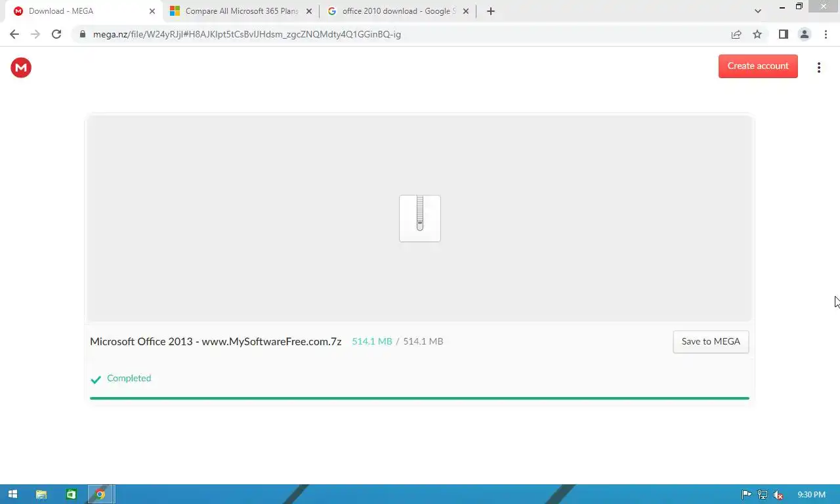The height and width of the screenshot is (504, 840).
Task: Click the green 514.1 MB downloaded size
Action: point(371,341)
